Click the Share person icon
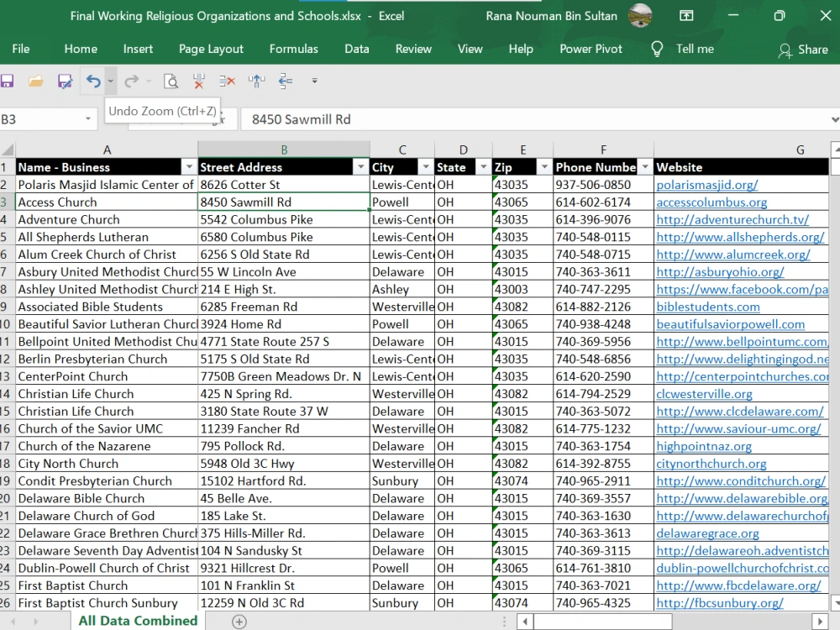The image size is (840, 630). pos(785,50)
